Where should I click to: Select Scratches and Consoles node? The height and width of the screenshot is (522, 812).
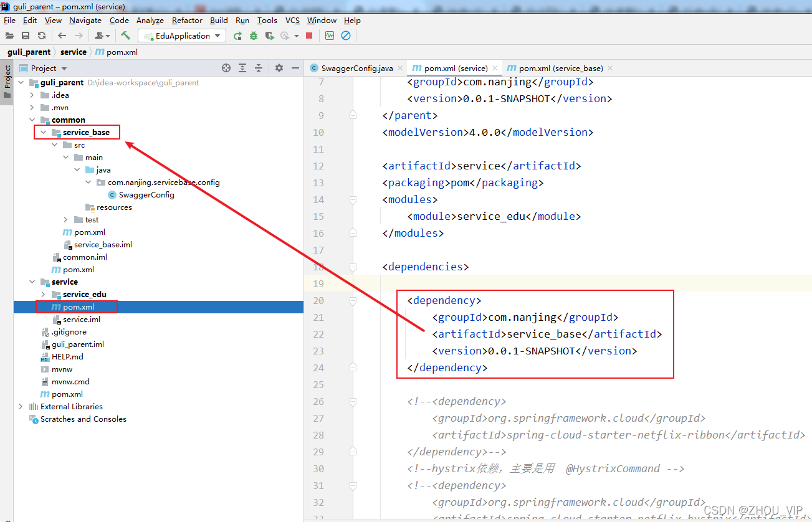pyautogui.click(x=84, y=419)
